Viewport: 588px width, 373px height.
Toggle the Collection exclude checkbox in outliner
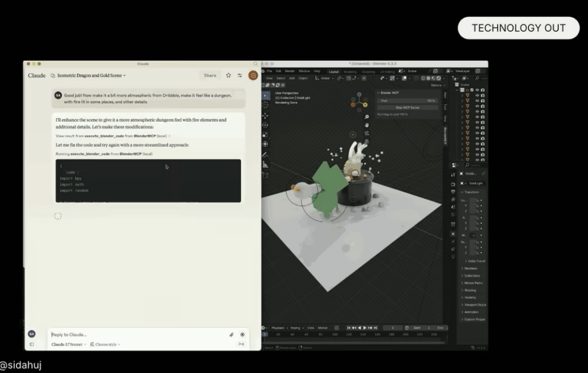pyautogui.click(x=472, y=90)
